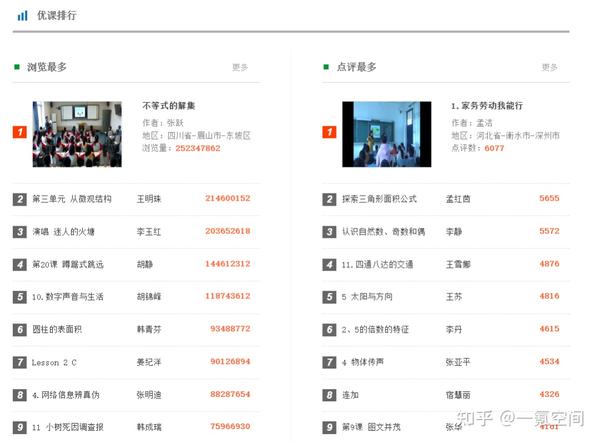Open 更多 link in 浏览最多 section
Image resolution: width=600 pixels, height=443 pixels.
(240, 67)
